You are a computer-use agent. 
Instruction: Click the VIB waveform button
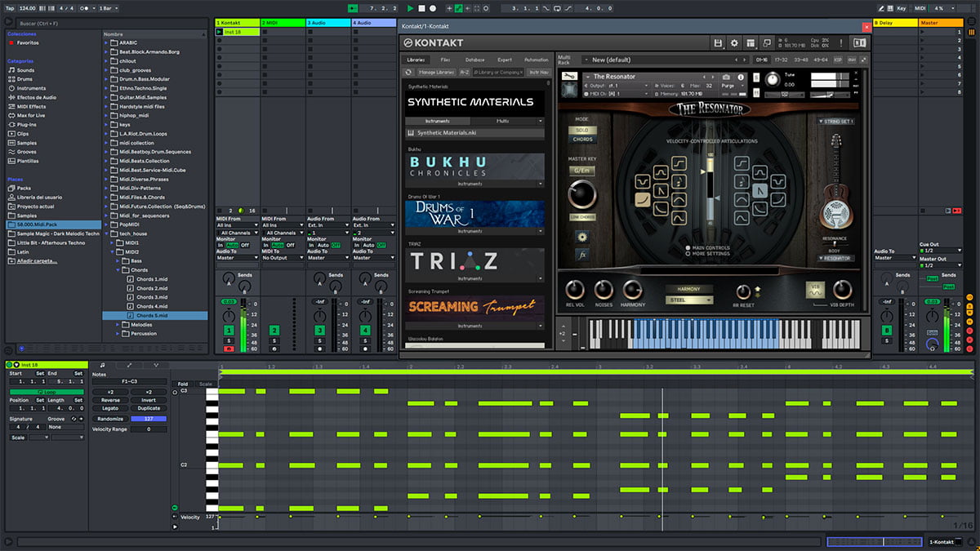[815, 289]
